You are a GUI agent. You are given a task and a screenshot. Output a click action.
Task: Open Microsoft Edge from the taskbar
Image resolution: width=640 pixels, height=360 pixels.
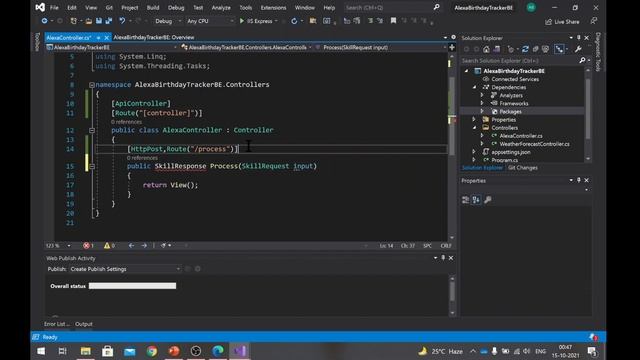point(218,351)
